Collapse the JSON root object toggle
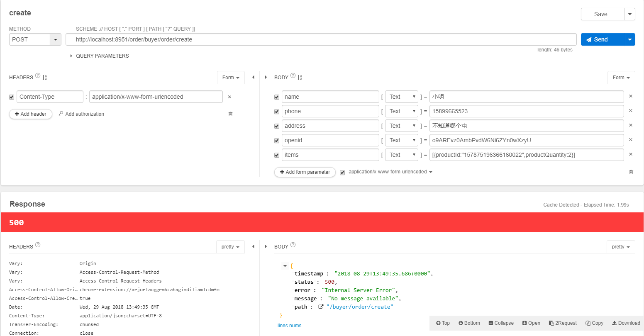The height and width of the screenshot is (336, 644). [285, 266]
